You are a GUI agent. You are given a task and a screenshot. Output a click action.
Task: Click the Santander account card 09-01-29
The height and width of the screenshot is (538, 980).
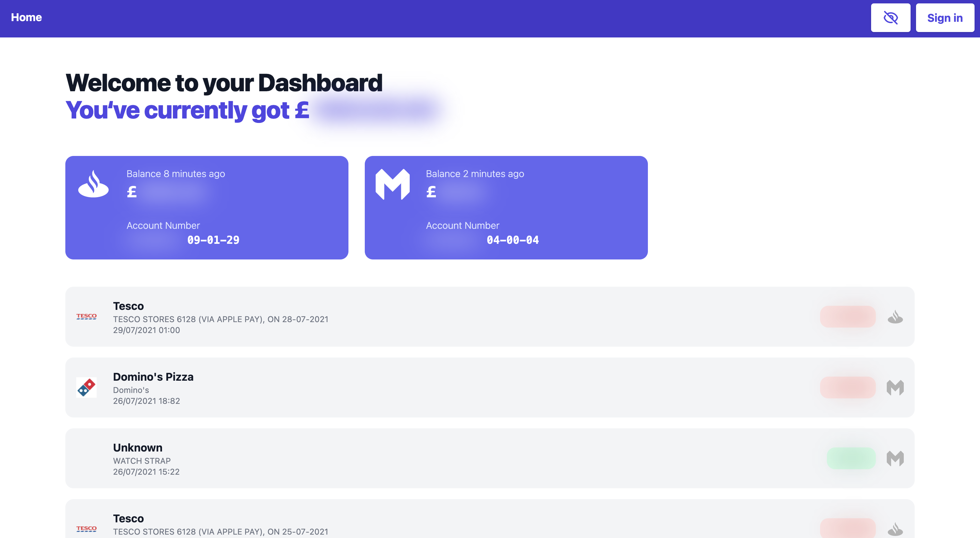pyautogui.click(x=207, y=207)
